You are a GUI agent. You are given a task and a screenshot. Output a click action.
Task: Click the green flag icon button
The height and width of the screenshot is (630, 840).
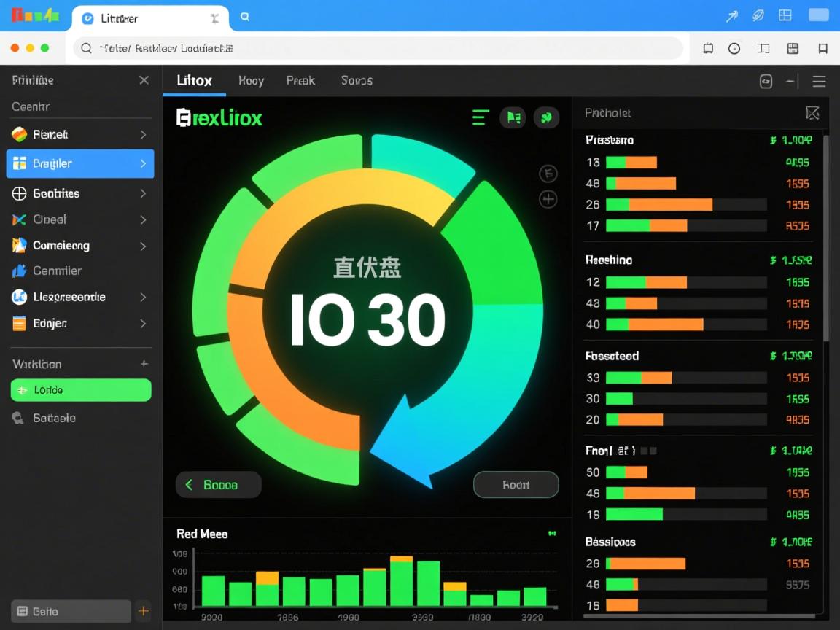513,117
